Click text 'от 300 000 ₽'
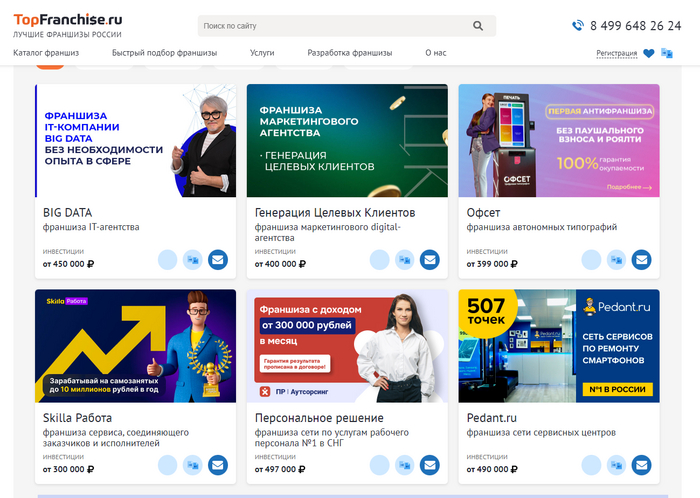 pyautogui.click(x=68, y=469)
